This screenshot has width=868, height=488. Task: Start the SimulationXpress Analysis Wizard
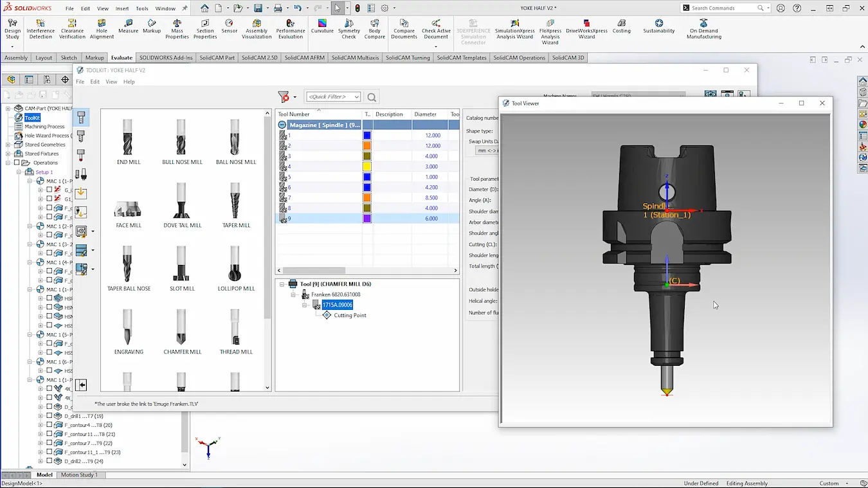pos(514,30)
